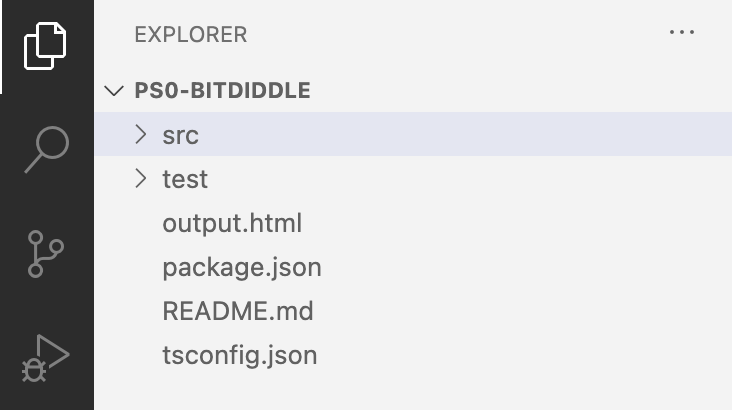Select the test folder name
The width and height of the screenshot is (732, 410).
pos(185,180)
